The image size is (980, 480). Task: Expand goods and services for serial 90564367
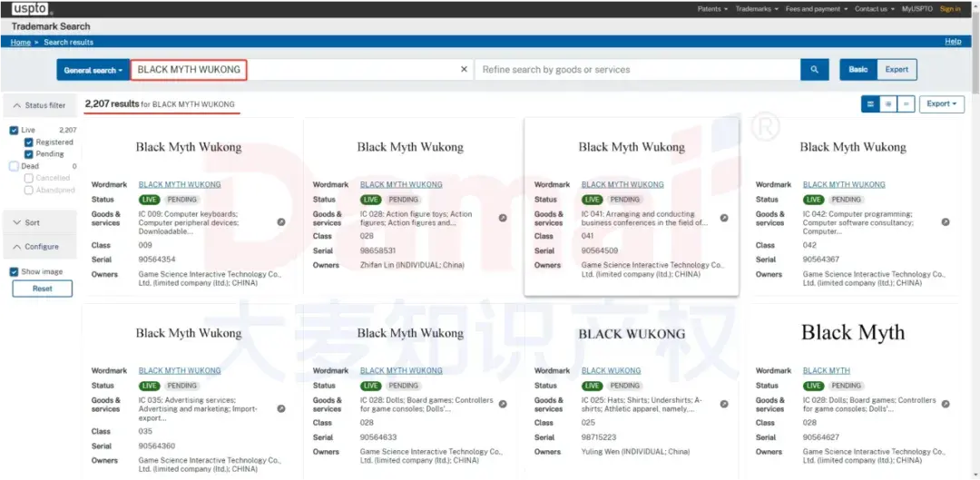coord(946,222)
